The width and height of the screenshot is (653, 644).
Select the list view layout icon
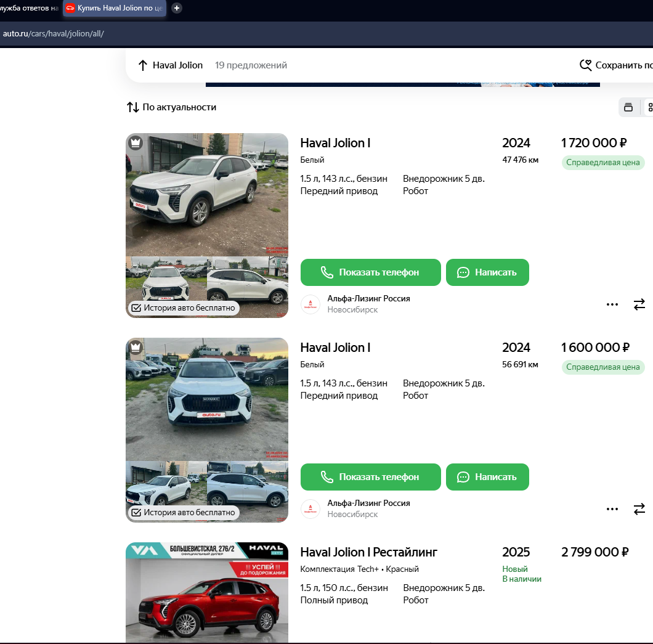click(x=628, y=107)
